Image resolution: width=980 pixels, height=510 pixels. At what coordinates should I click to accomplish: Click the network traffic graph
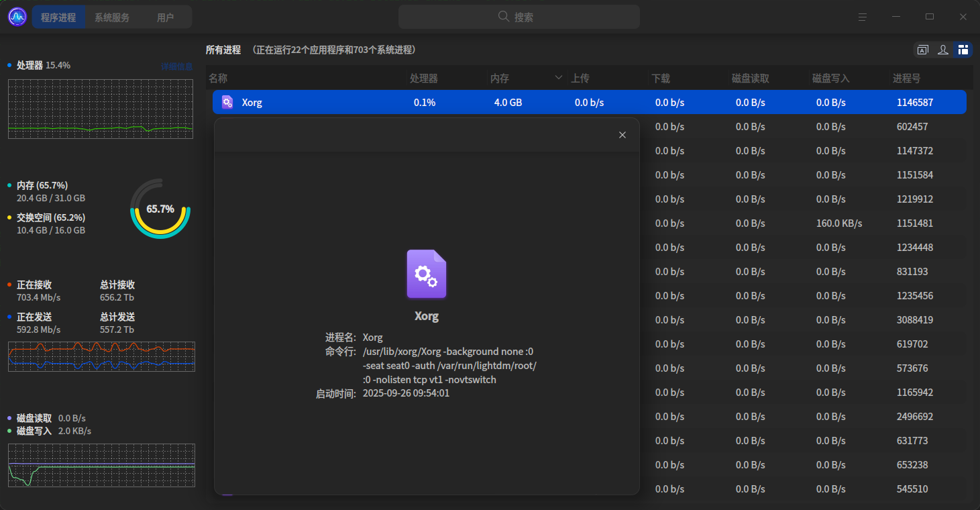pyautogui.click(x=101, y=356)
